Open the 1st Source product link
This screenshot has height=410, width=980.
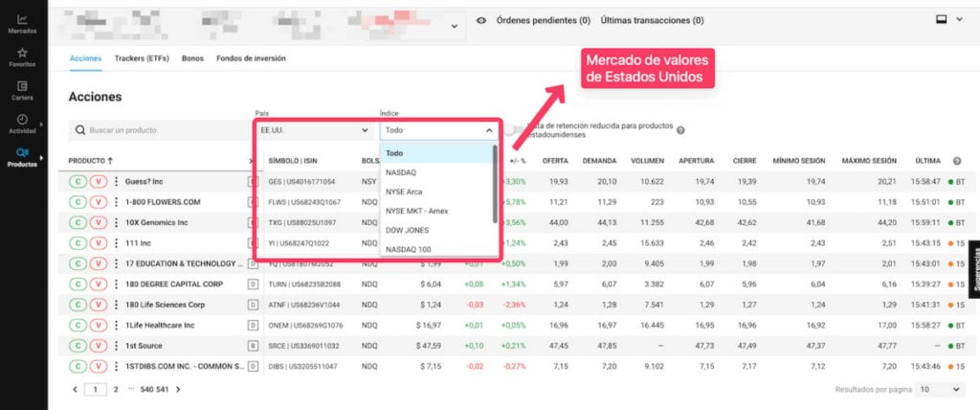(144, 346)
